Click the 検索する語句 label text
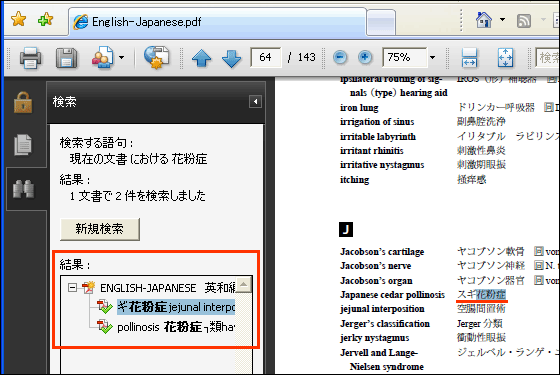The width and height of the screenshot is (560, 375). [x=96, y=143]
